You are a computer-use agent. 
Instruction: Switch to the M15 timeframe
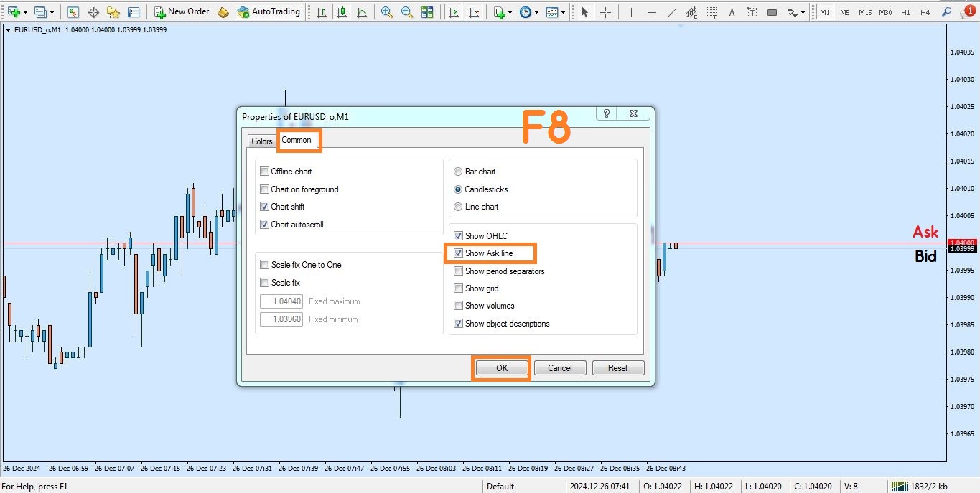[865, 12]
